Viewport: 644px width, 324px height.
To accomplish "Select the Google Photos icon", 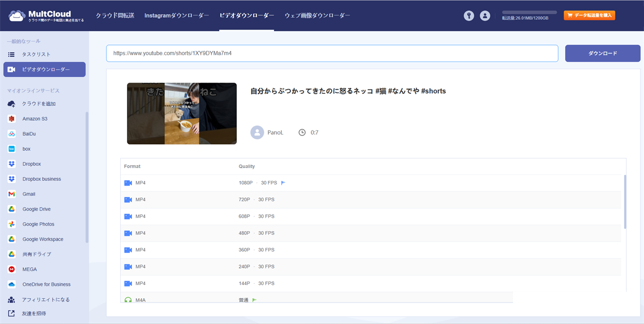I will [12, 224].
